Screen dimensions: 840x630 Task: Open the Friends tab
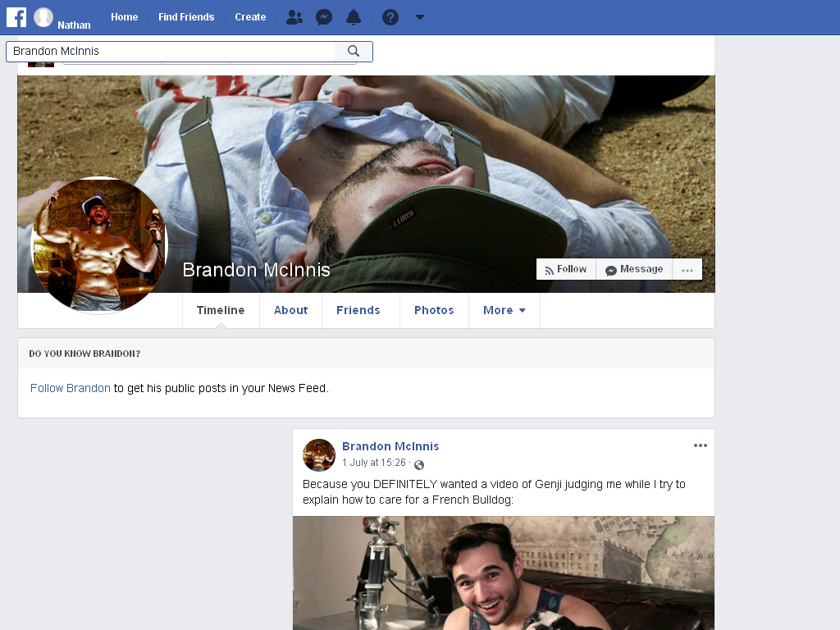358,310
